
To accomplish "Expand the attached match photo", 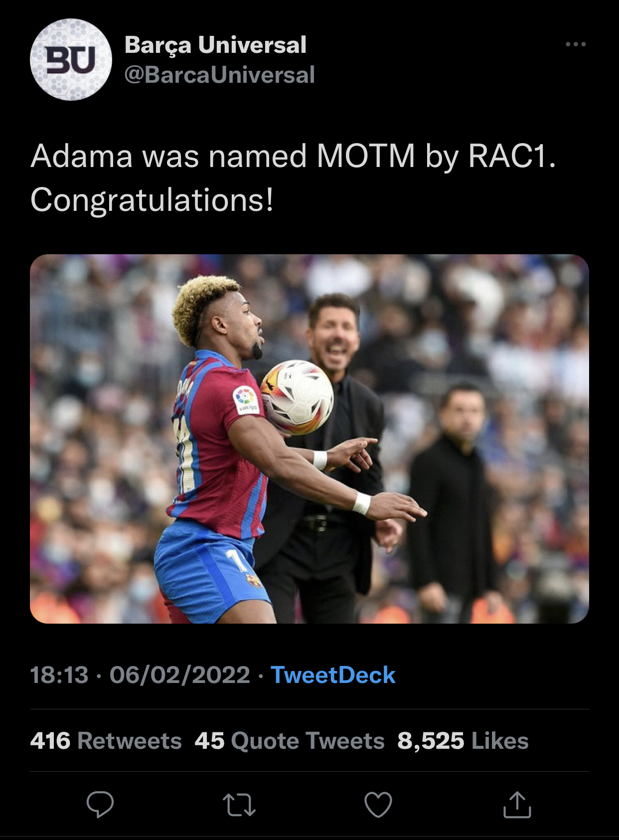I will click(x=309, y=439).
